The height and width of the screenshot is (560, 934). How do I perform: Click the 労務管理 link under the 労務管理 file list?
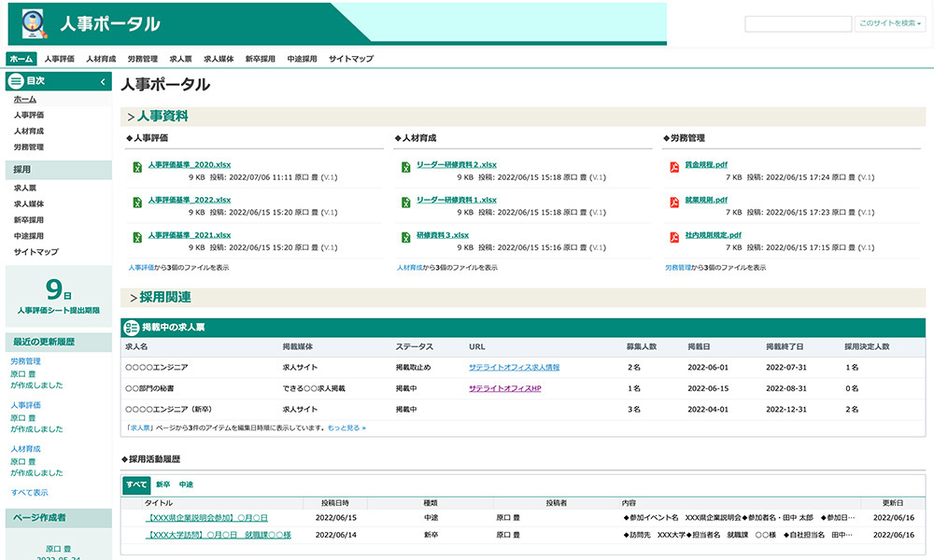tap(678, 268)
